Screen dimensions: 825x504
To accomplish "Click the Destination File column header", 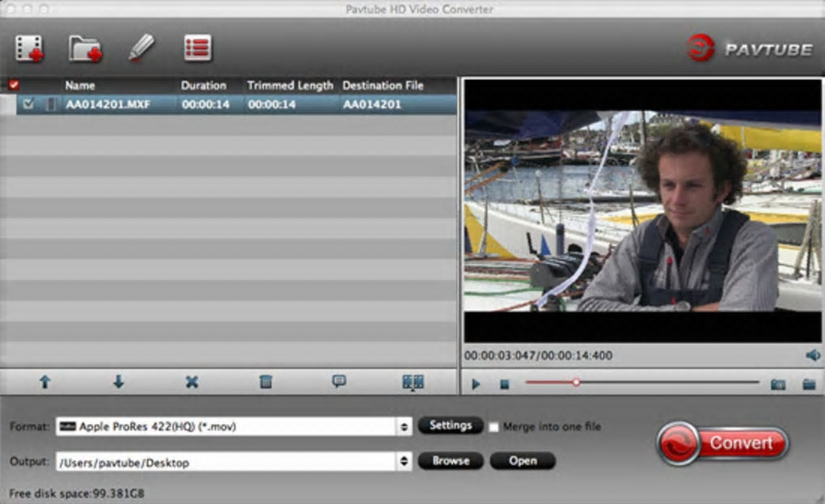I will 383,85.
